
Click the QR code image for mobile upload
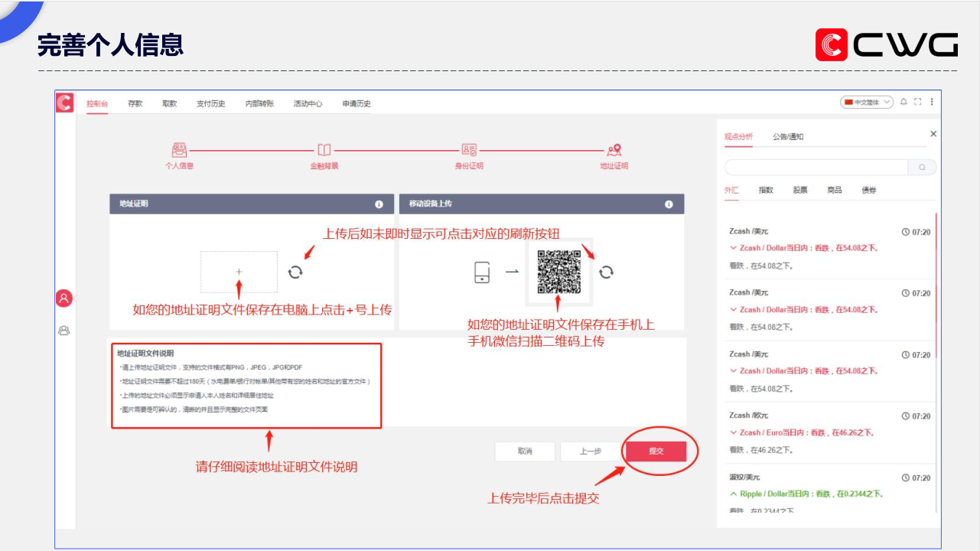click(559, 272)
